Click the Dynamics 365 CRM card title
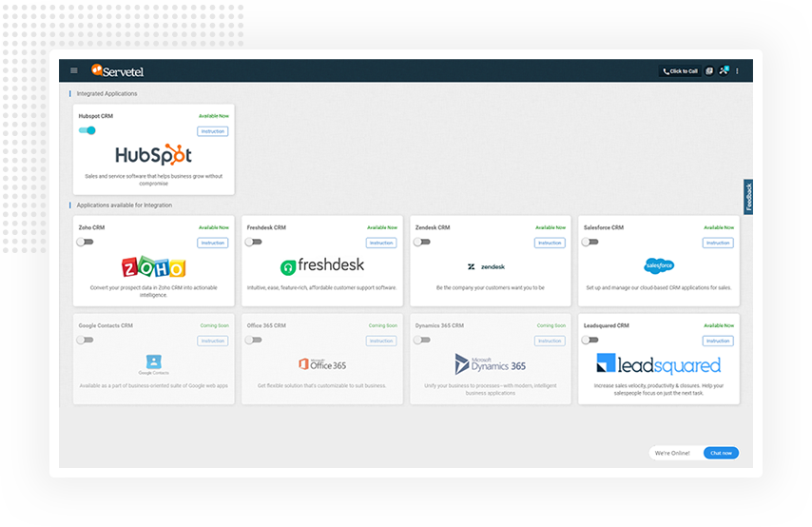Screen dimensions: 812x527 (439, 325)
